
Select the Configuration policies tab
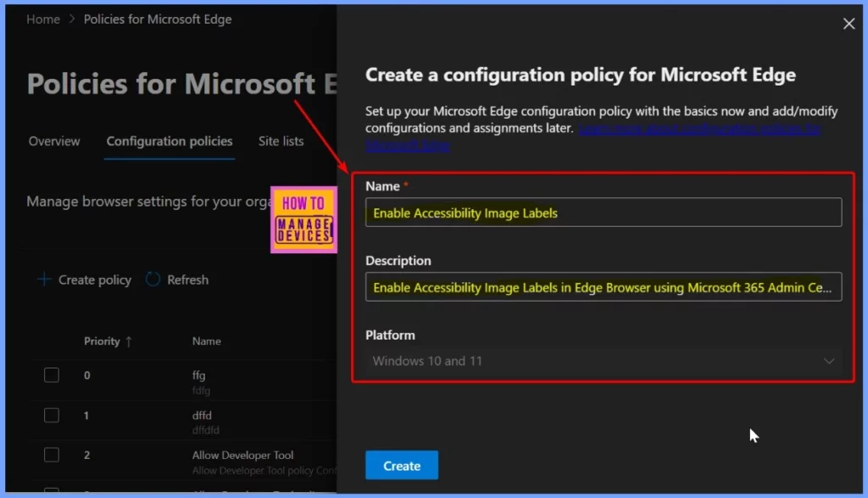point(170,141)
